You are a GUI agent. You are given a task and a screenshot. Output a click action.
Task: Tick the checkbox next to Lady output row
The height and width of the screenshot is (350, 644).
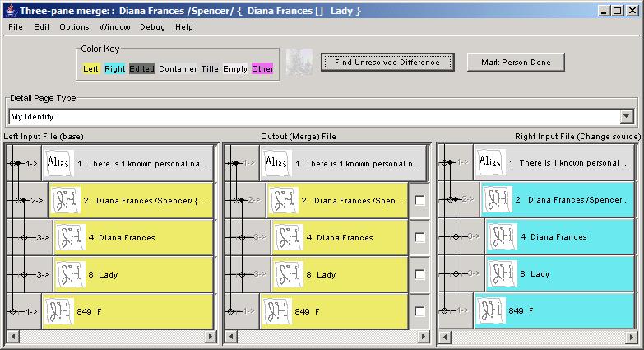(x=419, y=274)
